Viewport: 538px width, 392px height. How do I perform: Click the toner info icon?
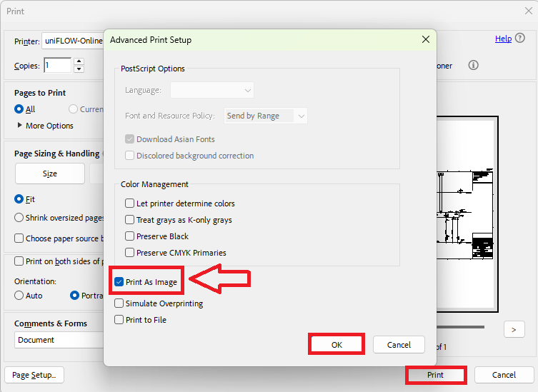point(473,65)
